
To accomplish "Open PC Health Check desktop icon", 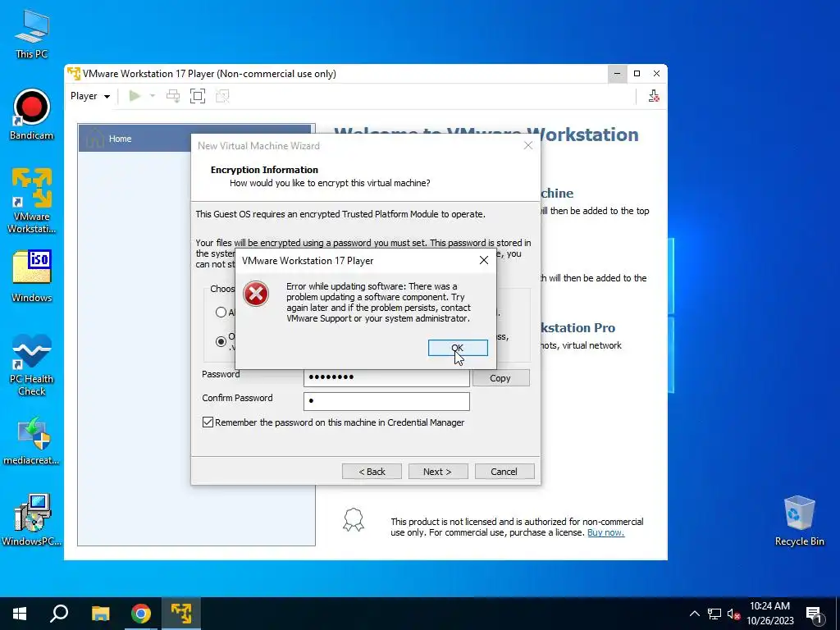I will pyautogui.click(x=32, y=365).
